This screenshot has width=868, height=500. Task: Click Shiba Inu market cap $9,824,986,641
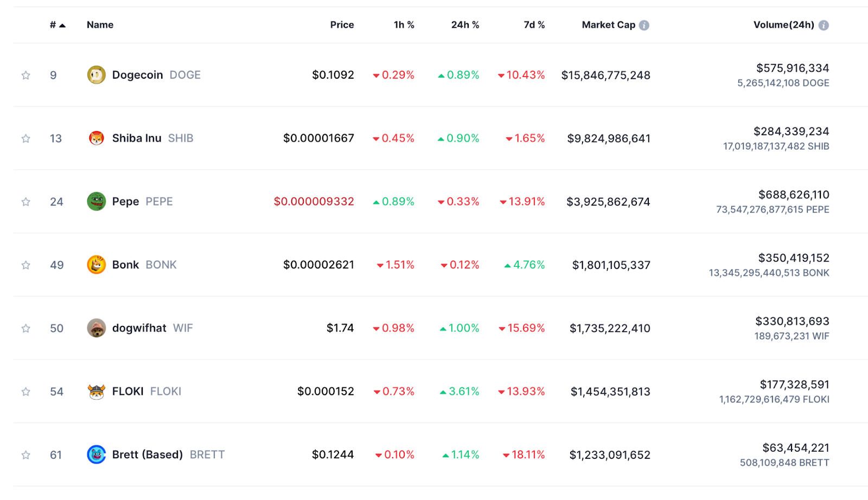[609, 139]
